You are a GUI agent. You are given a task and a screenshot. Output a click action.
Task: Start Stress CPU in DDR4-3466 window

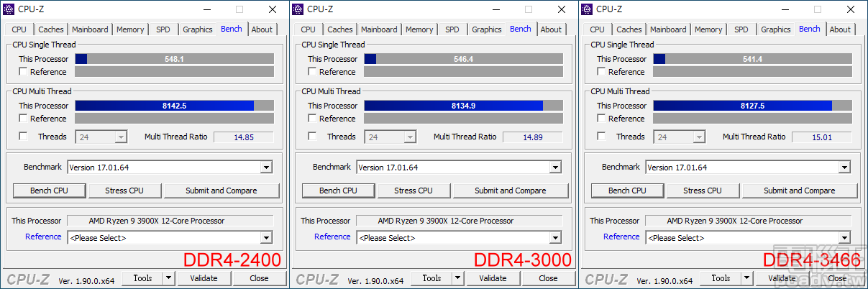[x=703, y=191]
